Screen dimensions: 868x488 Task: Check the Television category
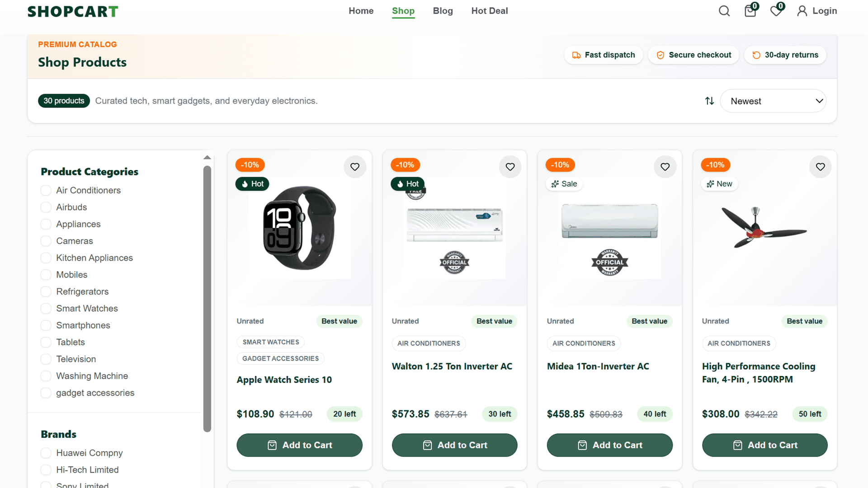(x=46, y=359)
